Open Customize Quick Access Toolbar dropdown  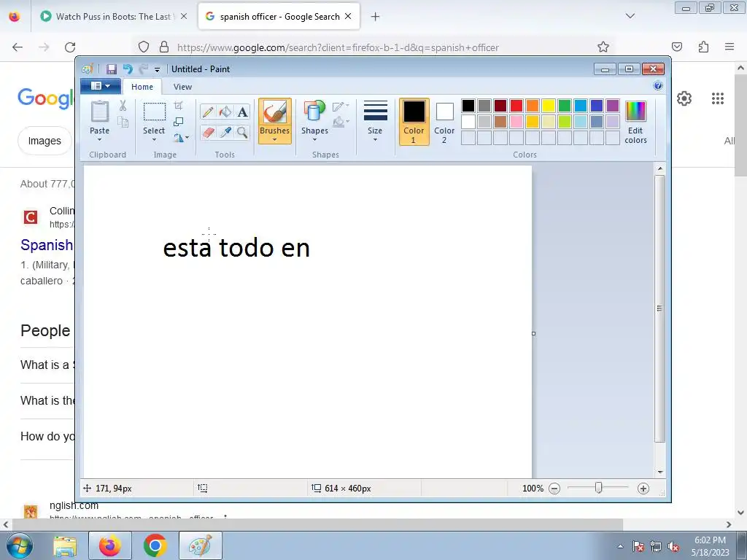[158, 69]
